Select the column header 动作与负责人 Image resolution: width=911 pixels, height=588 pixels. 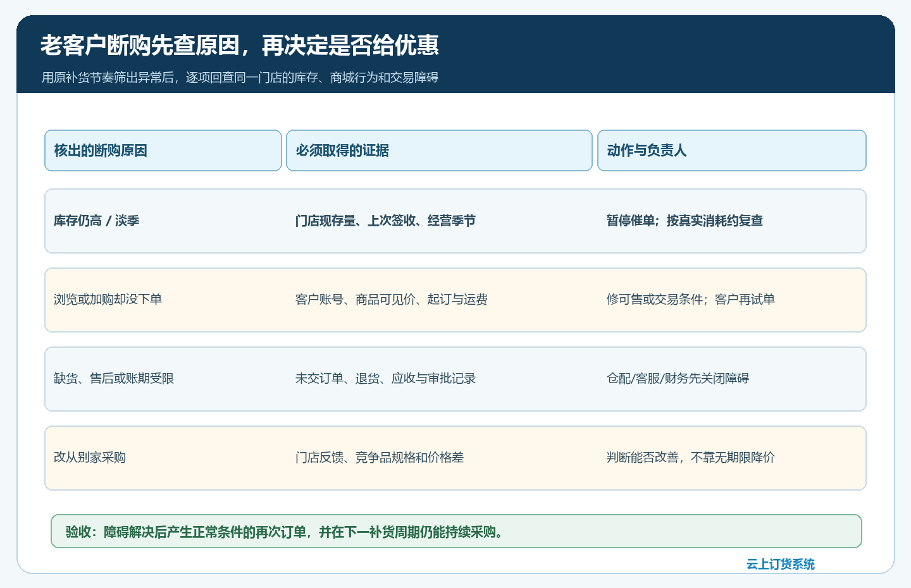[732, 150]
